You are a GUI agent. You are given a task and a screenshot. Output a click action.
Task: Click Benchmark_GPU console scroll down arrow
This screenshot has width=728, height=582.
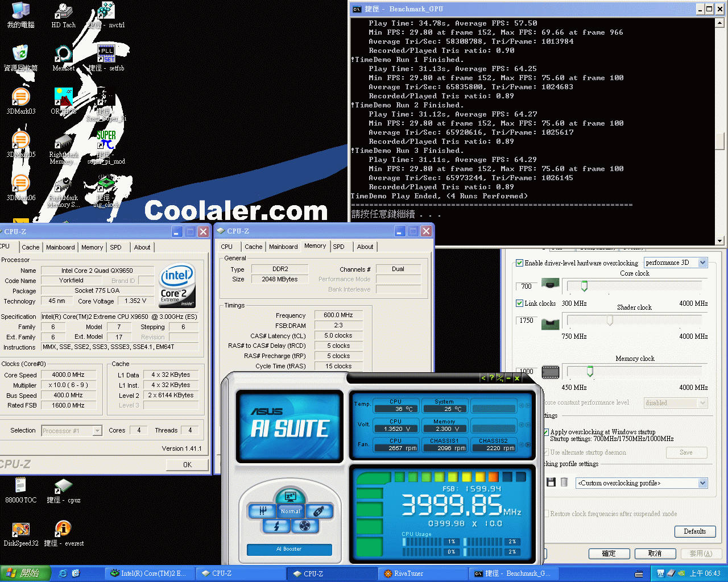(719, 240)
